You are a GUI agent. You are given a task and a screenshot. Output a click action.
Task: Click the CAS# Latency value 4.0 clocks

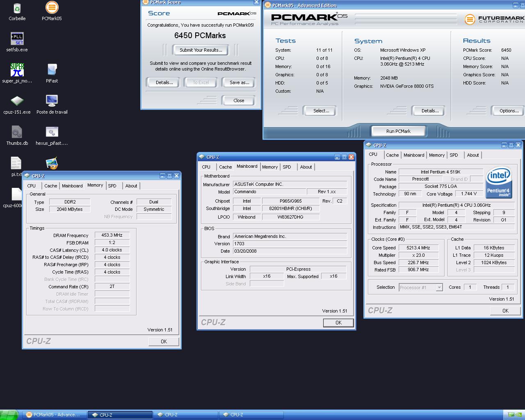(112, 250)
